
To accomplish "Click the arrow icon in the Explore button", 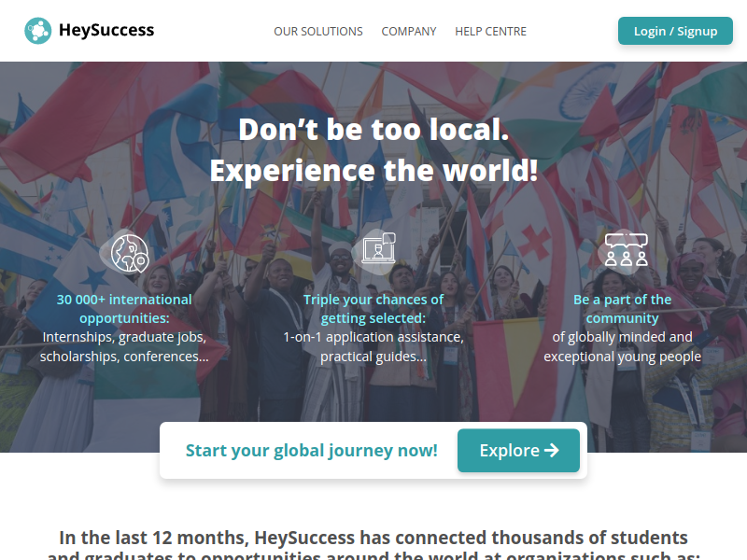I will pyautogui.click(x=552, y=451).
